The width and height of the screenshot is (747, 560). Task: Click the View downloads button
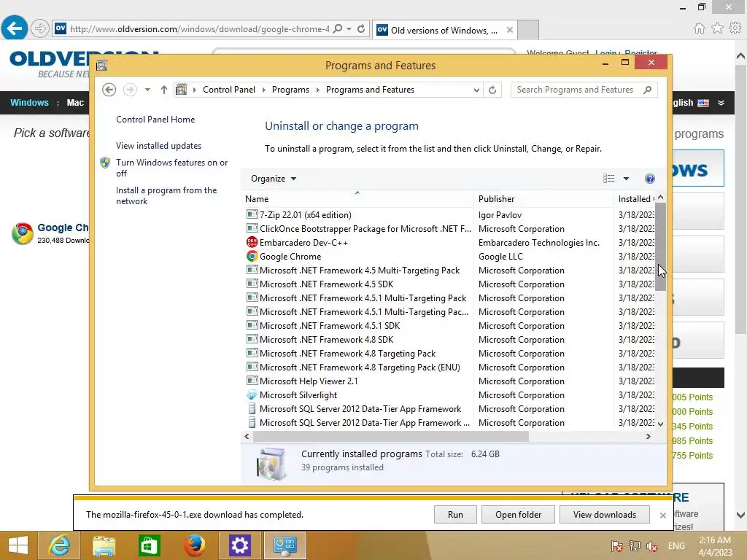[x=605, y=515]
